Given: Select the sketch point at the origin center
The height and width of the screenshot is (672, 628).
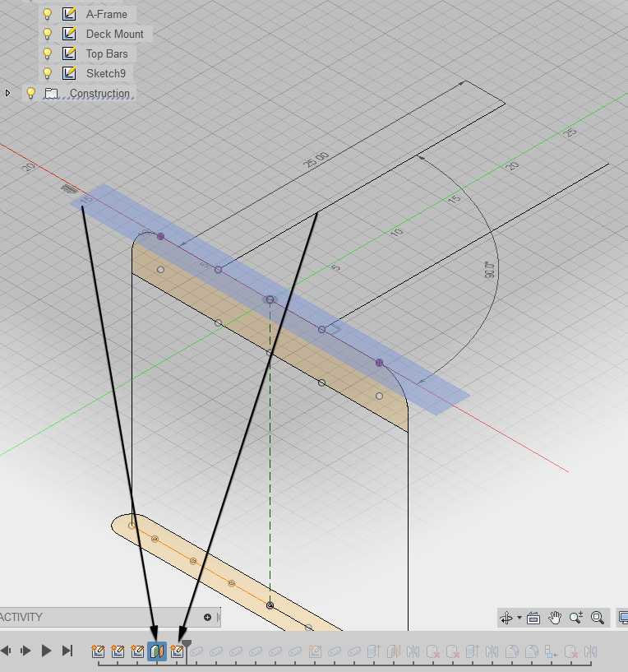Looking at the screenshot, I should [x=270, y=299].
